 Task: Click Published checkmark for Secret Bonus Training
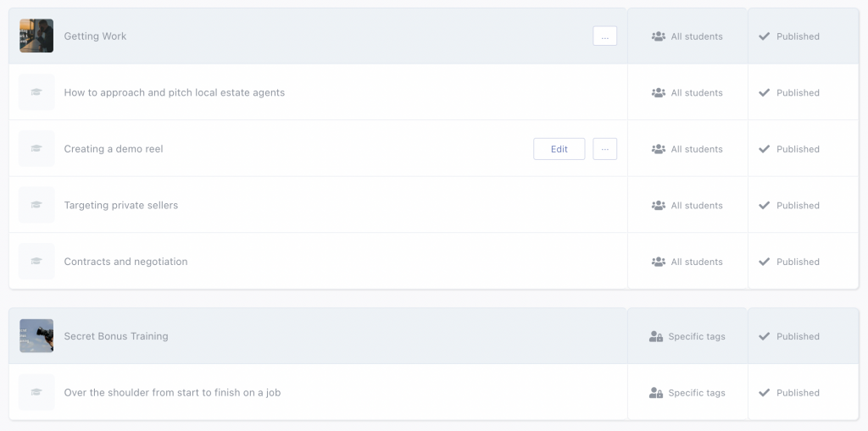(x=765, y=336)
